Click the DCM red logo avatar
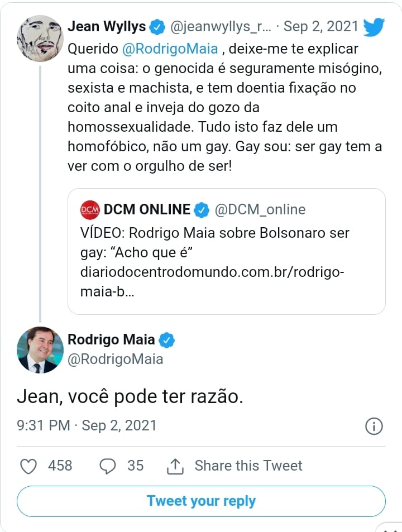This screenshot has height=532, width=402. click(90, 209)
